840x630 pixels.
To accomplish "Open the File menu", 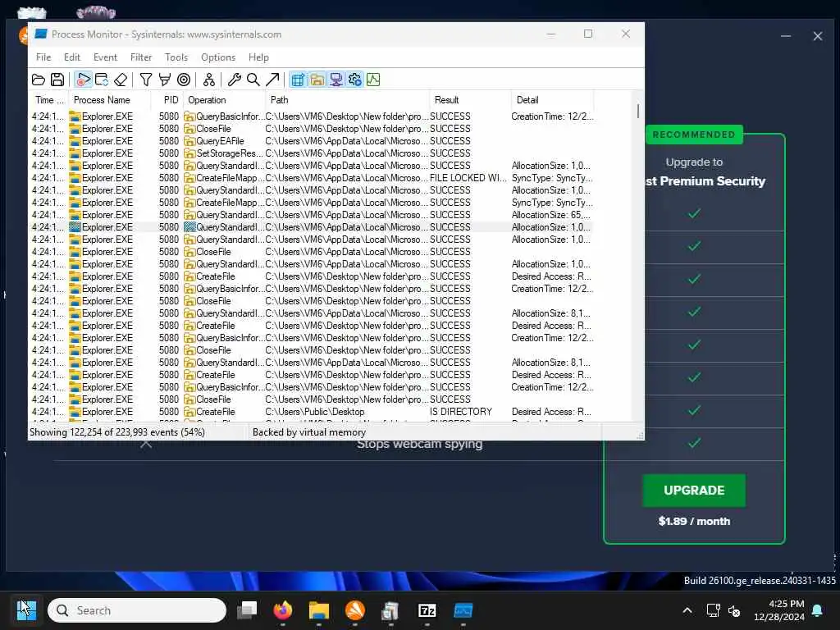I will (43, 57).
